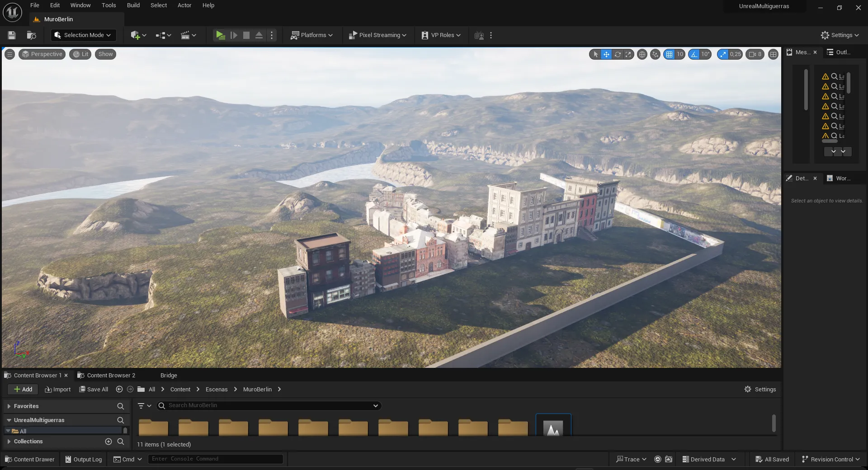The width and height of the screenshot is (868, 470).
Task: Save the current level with the floppy disk icon
Action: (12, 35)
